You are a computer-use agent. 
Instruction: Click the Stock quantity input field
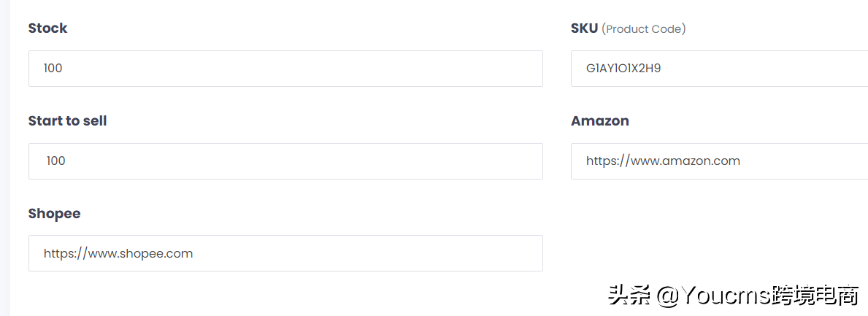pos(285,69)
